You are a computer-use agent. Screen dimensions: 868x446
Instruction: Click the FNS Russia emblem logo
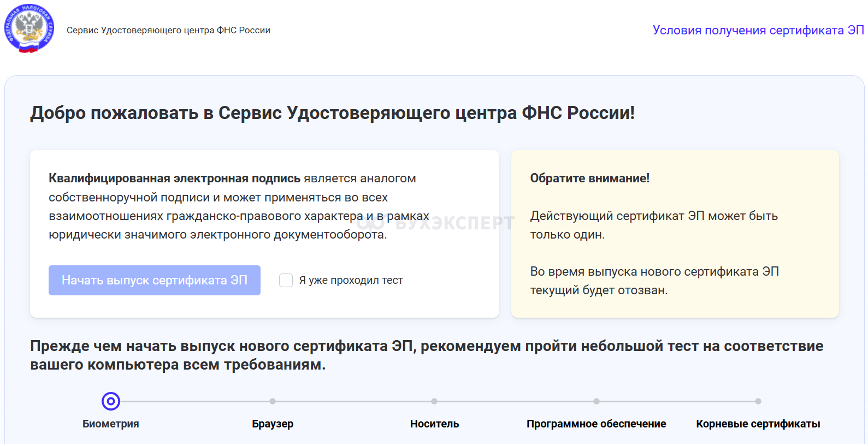[x=29, y=29]
